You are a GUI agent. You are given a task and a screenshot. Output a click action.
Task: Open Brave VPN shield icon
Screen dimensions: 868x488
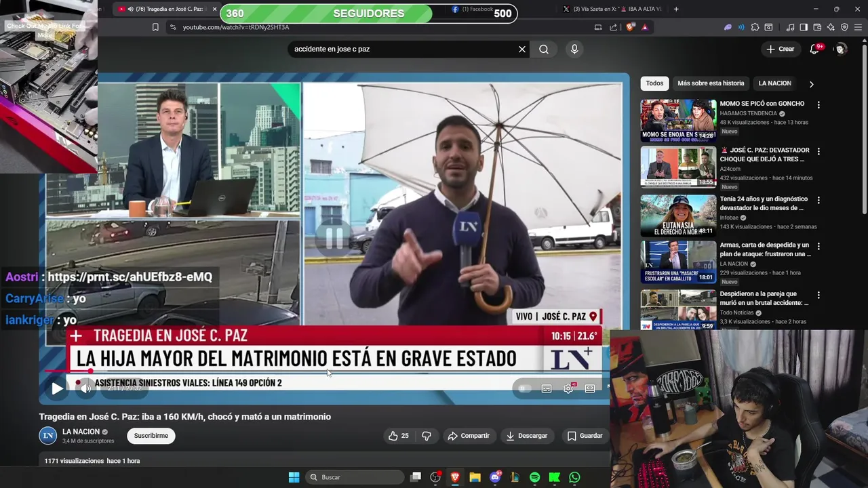coord(844,27)
